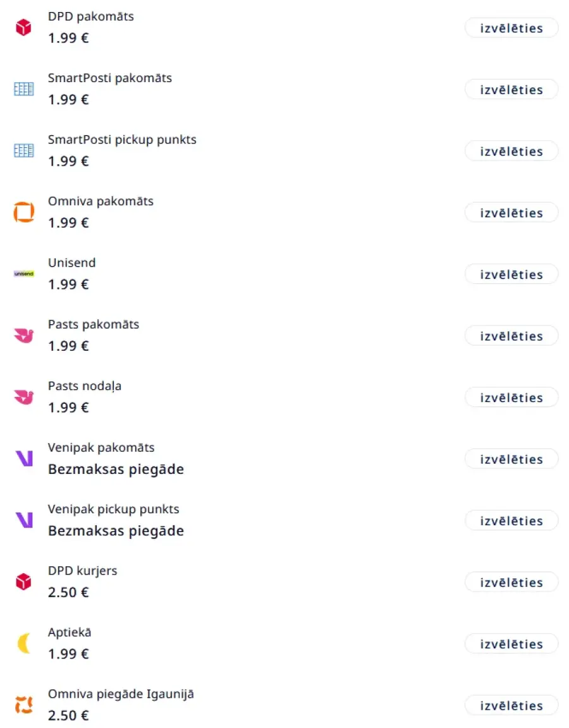Click the red DPD kurjers cube icon
The height and width of the screenshot is (728, 569).
23,582
